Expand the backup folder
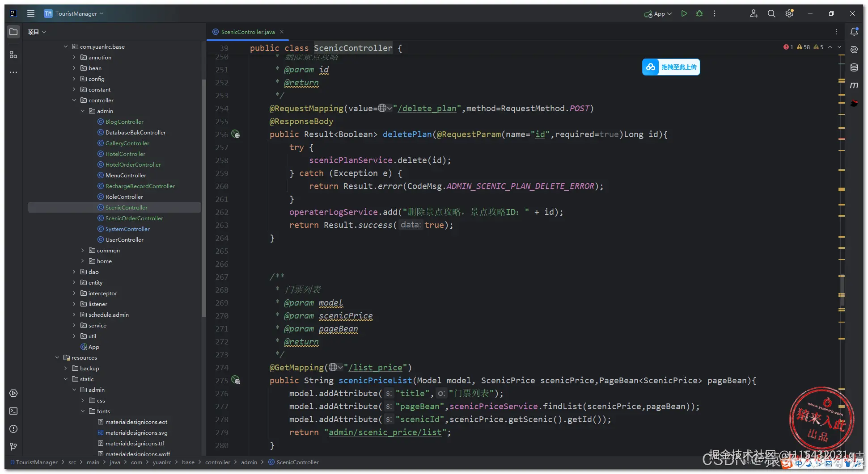The width and height of the screenshot is (868, 474). [x=66, y=368]
